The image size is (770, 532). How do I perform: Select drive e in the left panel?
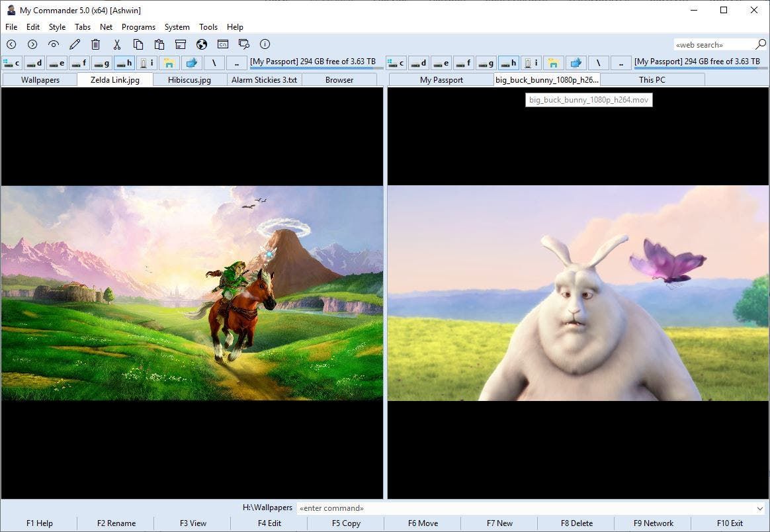[x=56, y=62]
